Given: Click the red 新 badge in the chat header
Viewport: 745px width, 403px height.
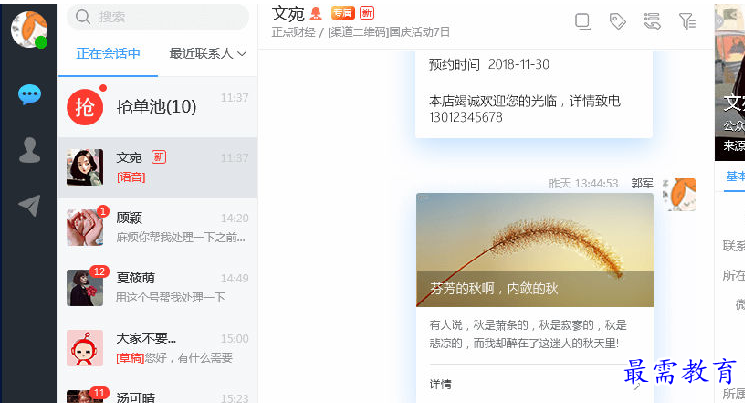Looking at the screenshot, I should tap(367, 13).
